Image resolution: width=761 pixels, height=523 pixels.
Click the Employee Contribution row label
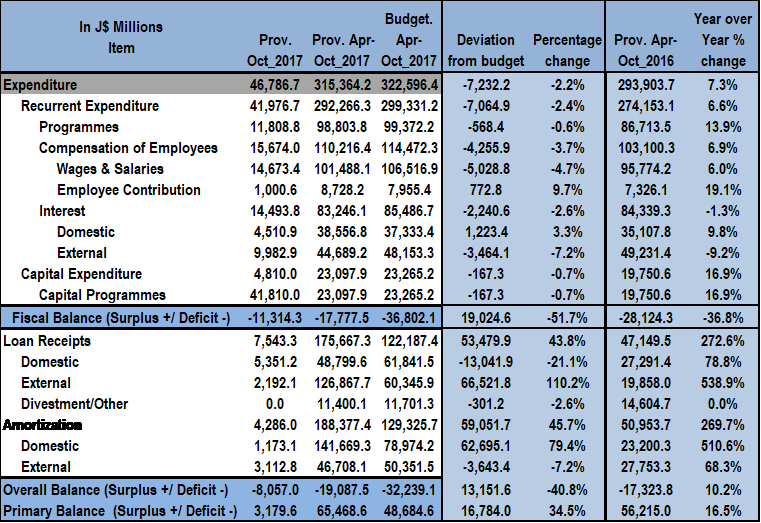pyautogui.click(x=128, y=190)
